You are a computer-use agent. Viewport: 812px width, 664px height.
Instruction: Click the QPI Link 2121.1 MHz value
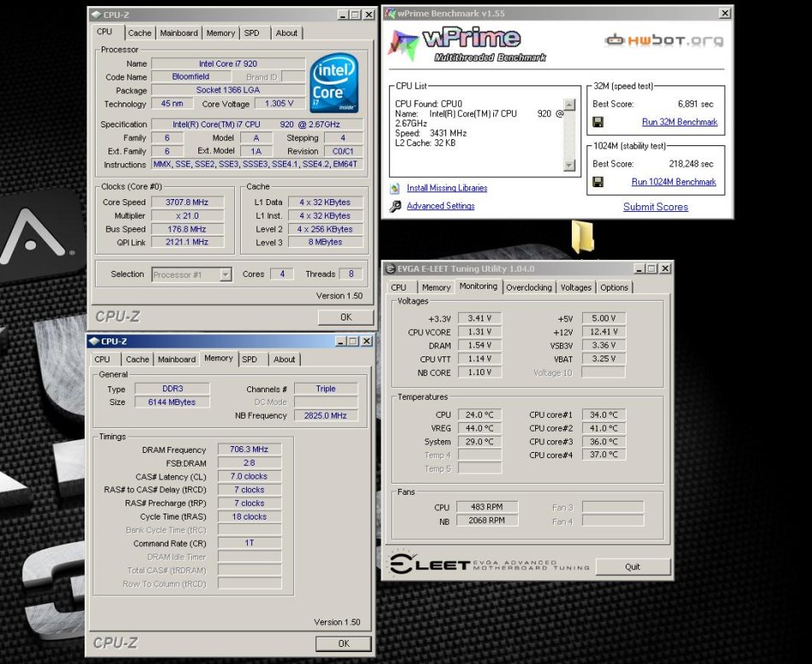[x=187, y=242]
